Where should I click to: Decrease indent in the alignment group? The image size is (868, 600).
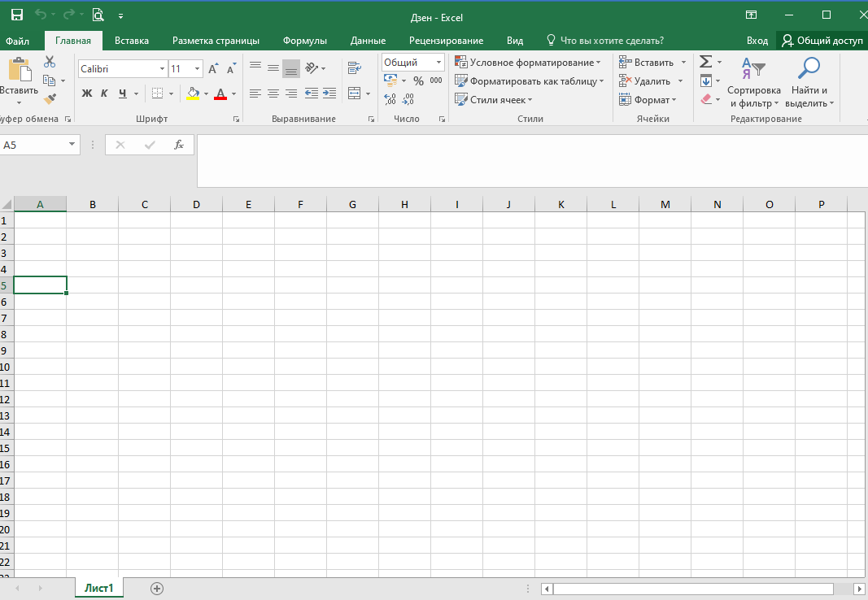tap(312, 93)
